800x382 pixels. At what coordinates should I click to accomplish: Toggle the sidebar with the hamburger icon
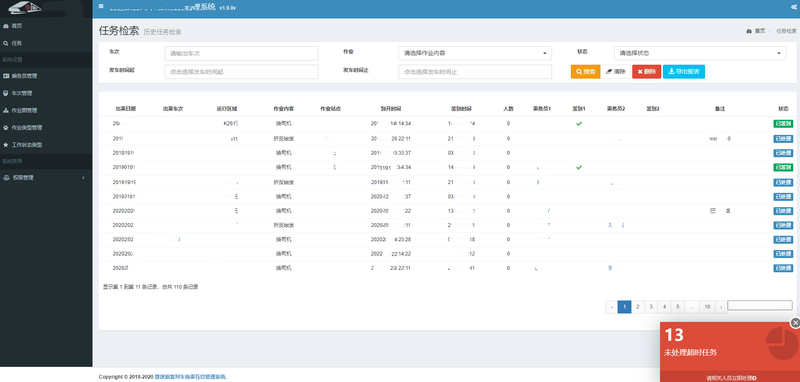pos(101,6)
